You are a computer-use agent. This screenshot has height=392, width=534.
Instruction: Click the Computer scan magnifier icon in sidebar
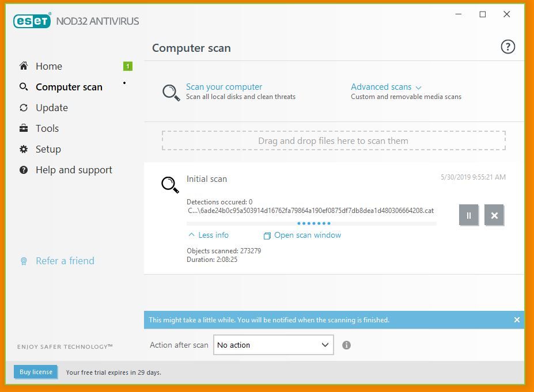point(24,87)
